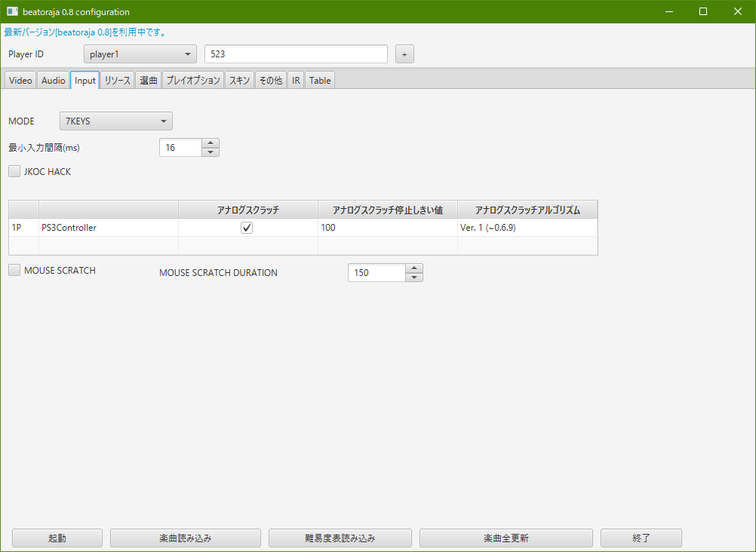Click the アナログスクラッチ column header
Image resolution: width=756 pixels, height=552 pixels.
(x=248, y=210)
